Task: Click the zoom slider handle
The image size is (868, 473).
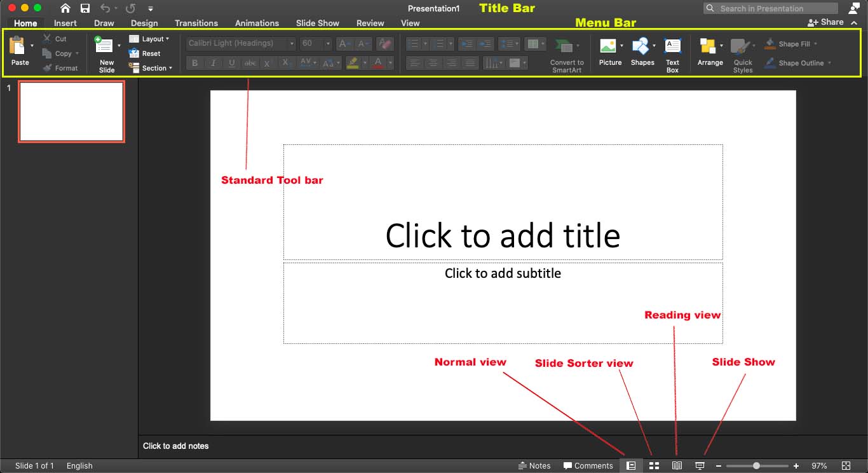Action: 756,466
